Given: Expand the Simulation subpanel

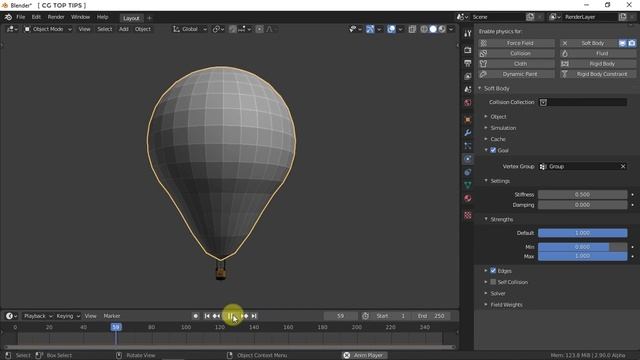Looking at the screenshot, I should 503,128.
